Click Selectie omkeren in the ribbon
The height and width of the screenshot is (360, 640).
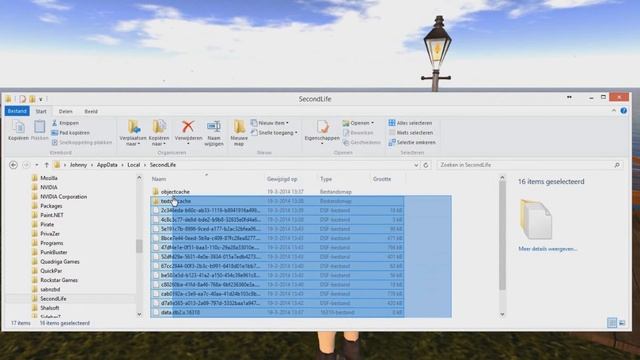point(412,142)
